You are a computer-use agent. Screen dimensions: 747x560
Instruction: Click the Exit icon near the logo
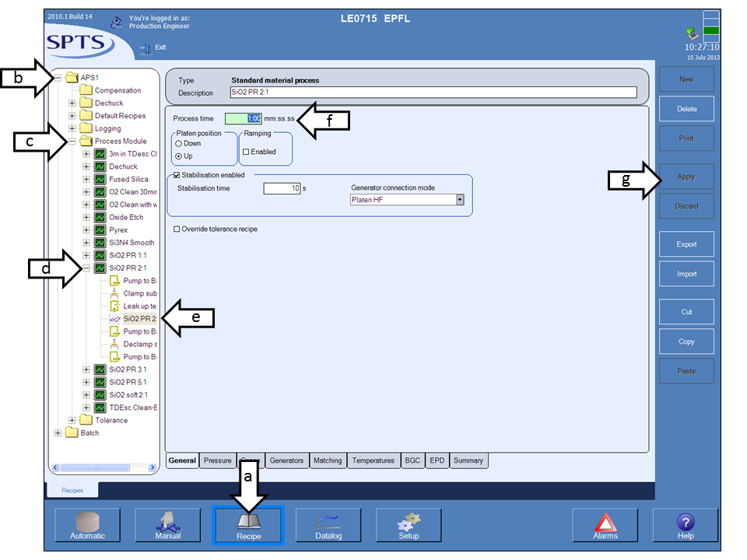tap(145, 48)
